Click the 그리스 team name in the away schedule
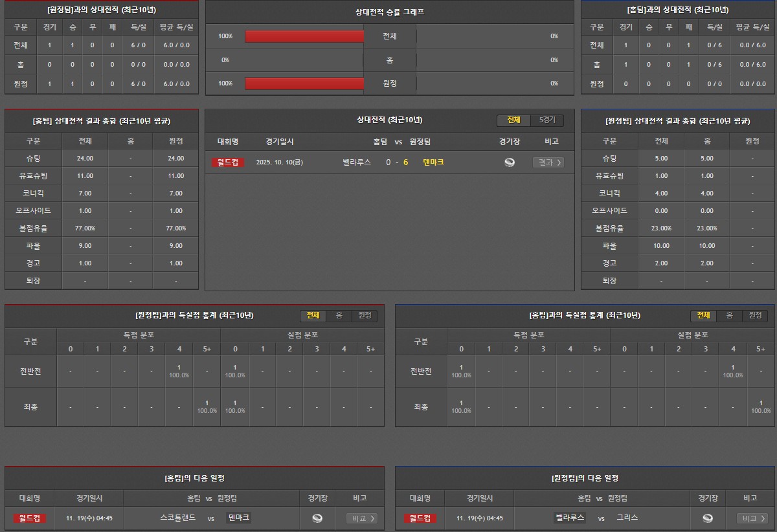 627,518
